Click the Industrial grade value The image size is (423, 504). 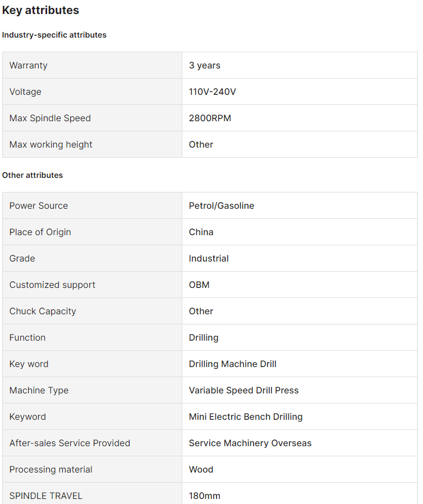pyautogui.click(x=209, y=259)
